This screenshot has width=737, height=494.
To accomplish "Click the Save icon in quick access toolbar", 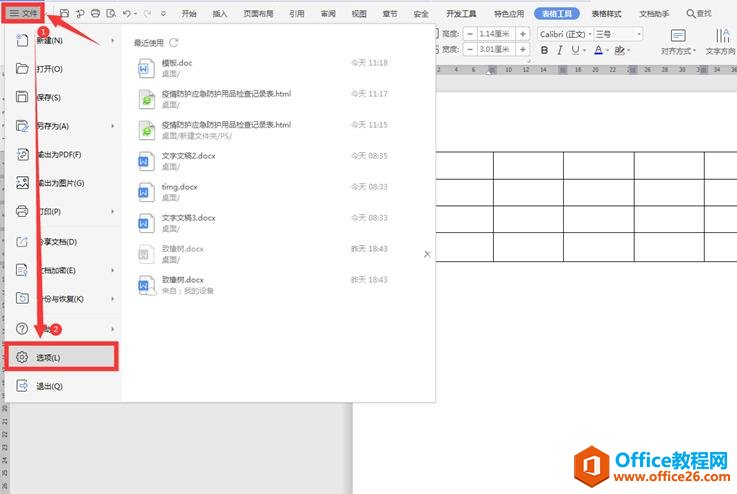I will 64,14.
